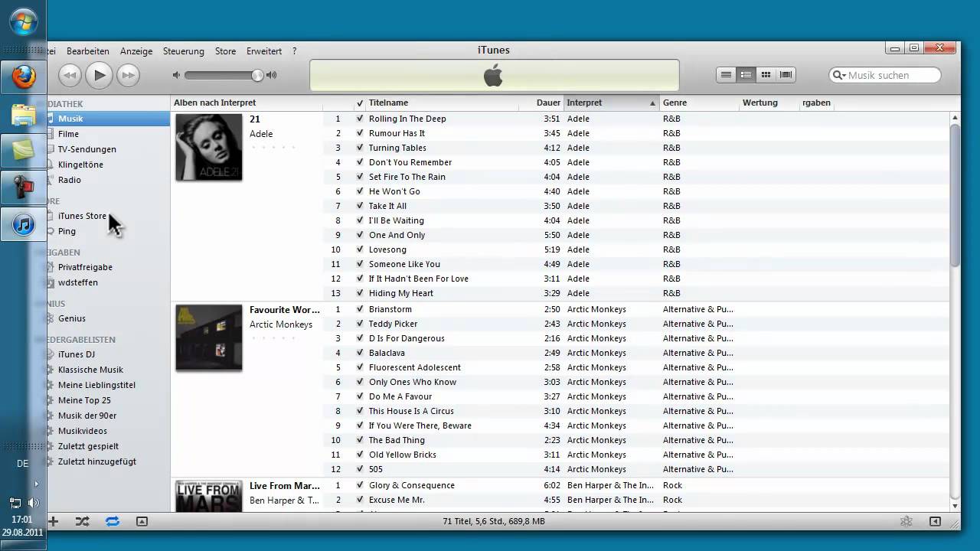Click the add playlist plus button
The height and width of the screenshot is (551, 980).
[53, 521]
